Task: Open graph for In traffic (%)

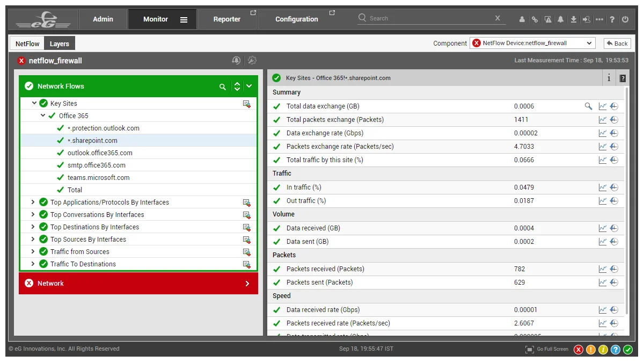Action: [x=603, y=187]
